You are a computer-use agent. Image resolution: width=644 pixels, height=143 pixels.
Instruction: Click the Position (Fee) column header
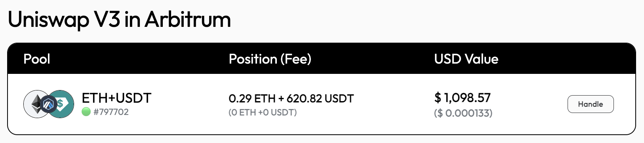(270, 59)
